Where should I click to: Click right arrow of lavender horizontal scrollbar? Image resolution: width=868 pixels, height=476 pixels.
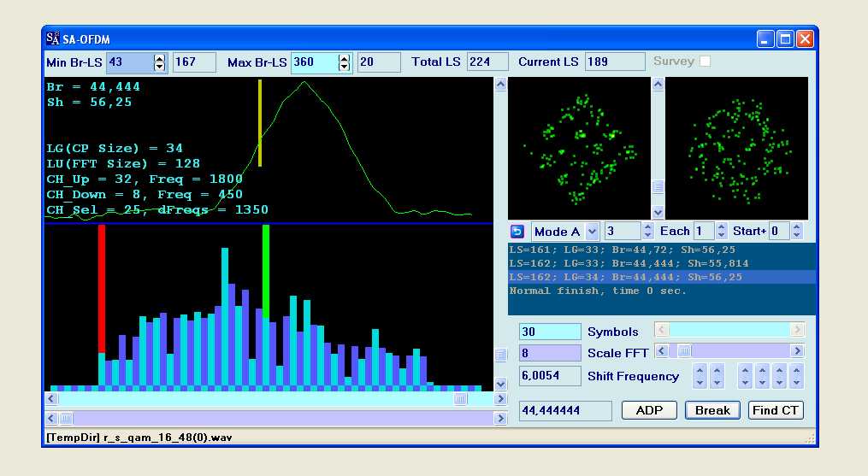500,419
